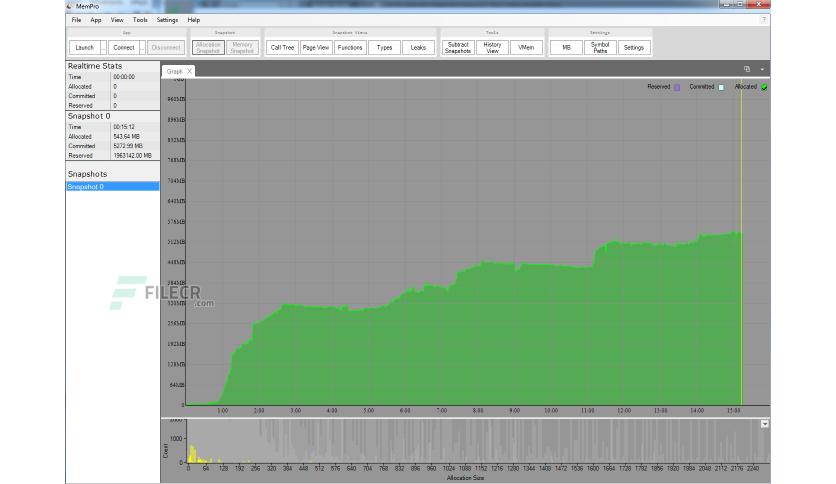Open the Settings menu

(167, 20)
